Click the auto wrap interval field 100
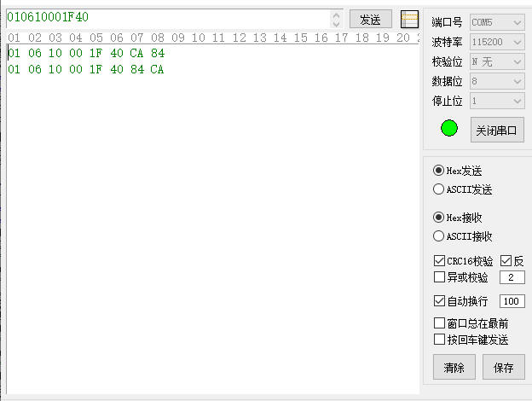Viewport: 532px width, 401px height. pos(512,301)
